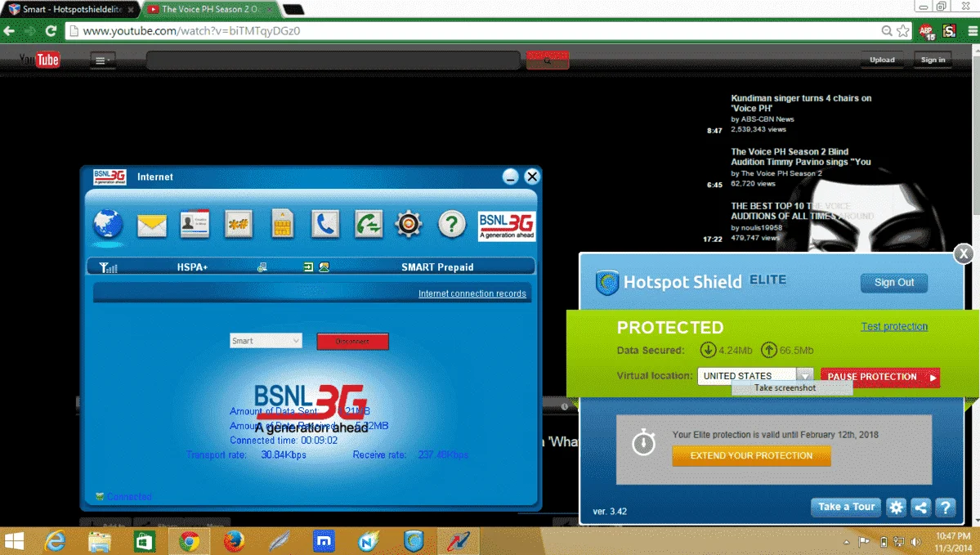Image resolution: width=980 pixels, height=555 pixels.
Task: Click the green arrow status icon
Action: (x=308, y=267)
